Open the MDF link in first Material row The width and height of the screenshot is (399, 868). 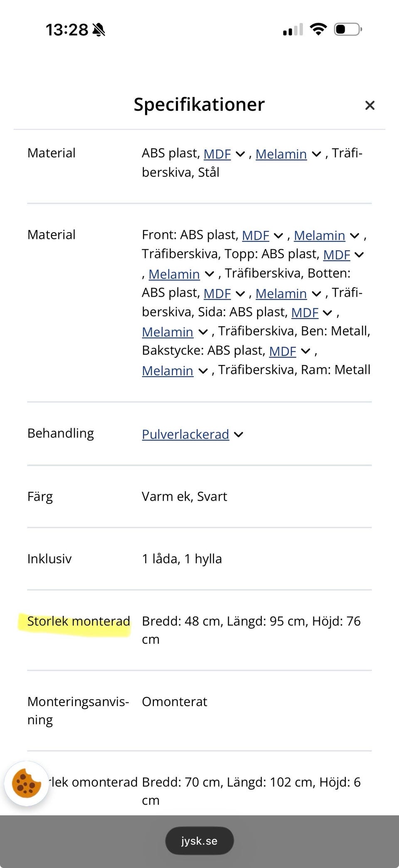217,154
